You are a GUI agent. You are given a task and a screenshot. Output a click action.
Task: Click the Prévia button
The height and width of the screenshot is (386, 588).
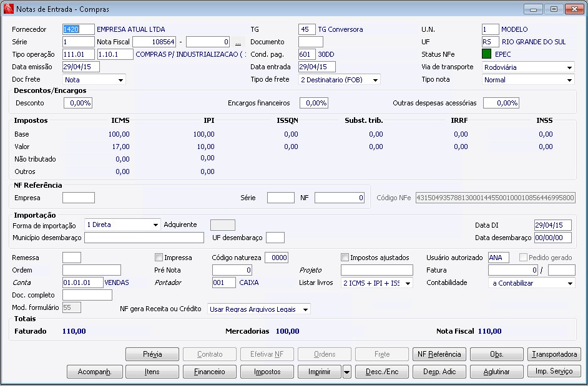click(x=152, y=354)
